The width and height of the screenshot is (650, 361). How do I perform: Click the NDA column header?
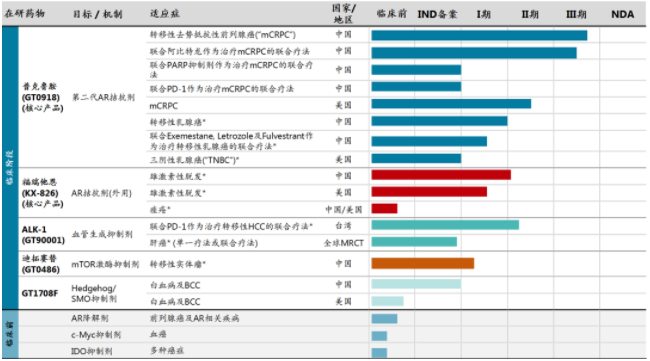[x=622, y=15]
